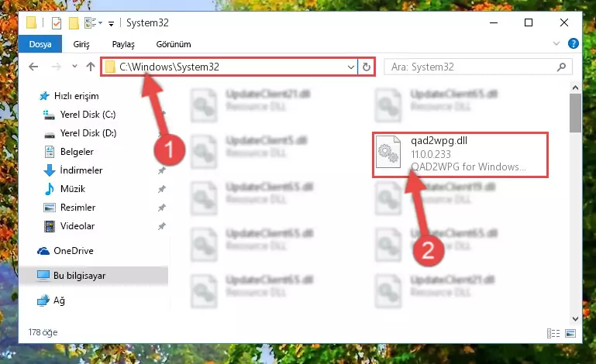Click the New folder quick access icon

(74, 23)
